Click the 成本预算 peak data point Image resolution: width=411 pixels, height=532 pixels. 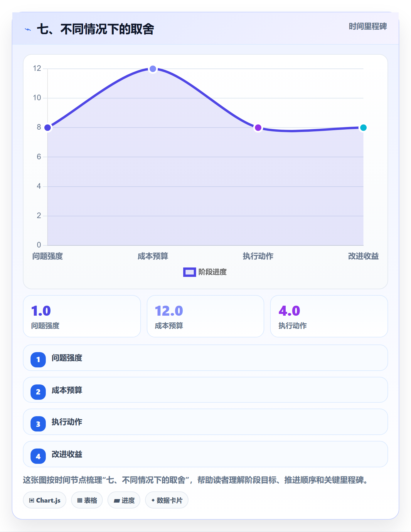click(x=153, y=69)
